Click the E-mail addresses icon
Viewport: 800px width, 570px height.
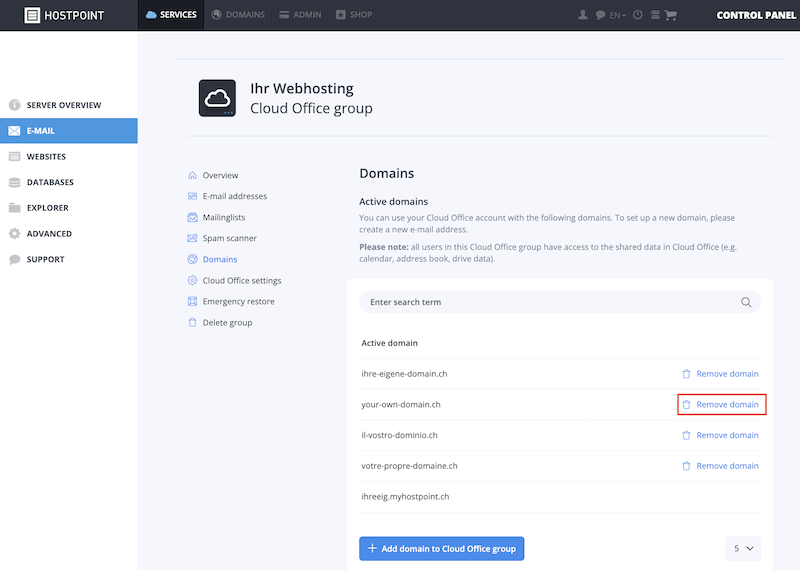pos(192,196)
